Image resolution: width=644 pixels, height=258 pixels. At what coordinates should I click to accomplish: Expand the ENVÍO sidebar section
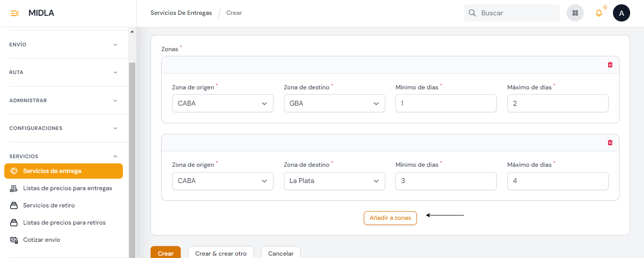point(64,44)
